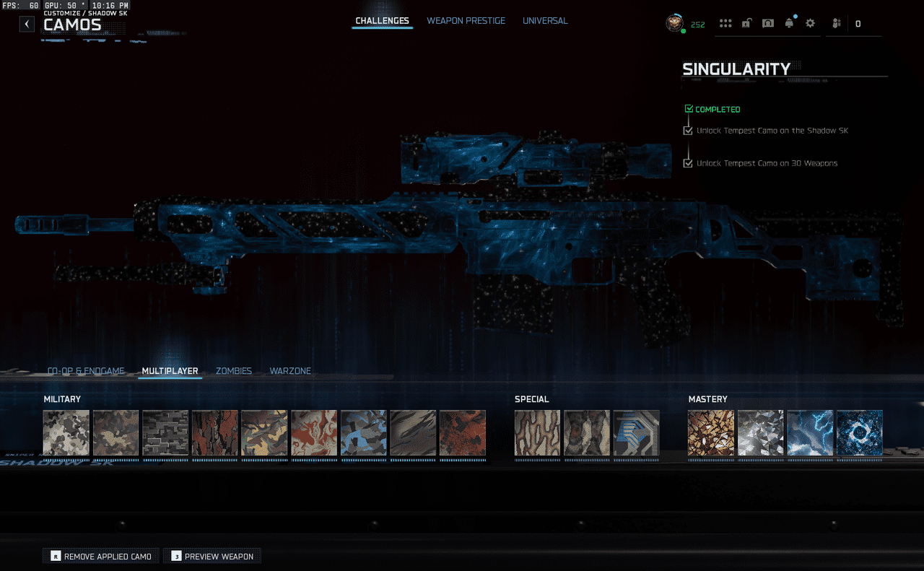Click the green COMPLETED checkbox
Image resolution: width=924 pixels, height=571 pixels.
point(689,110)
